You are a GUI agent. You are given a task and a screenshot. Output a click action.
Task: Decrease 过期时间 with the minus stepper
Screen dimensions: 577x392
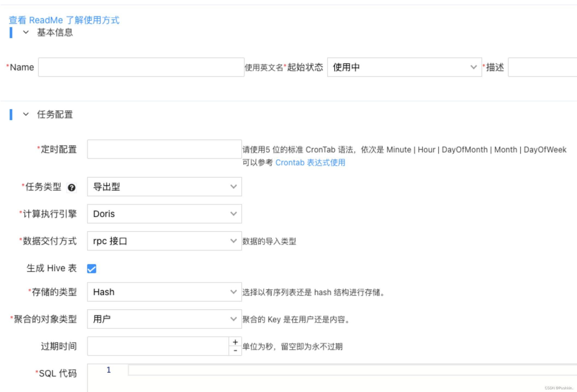pyautogui.click(x=235, y=351)
